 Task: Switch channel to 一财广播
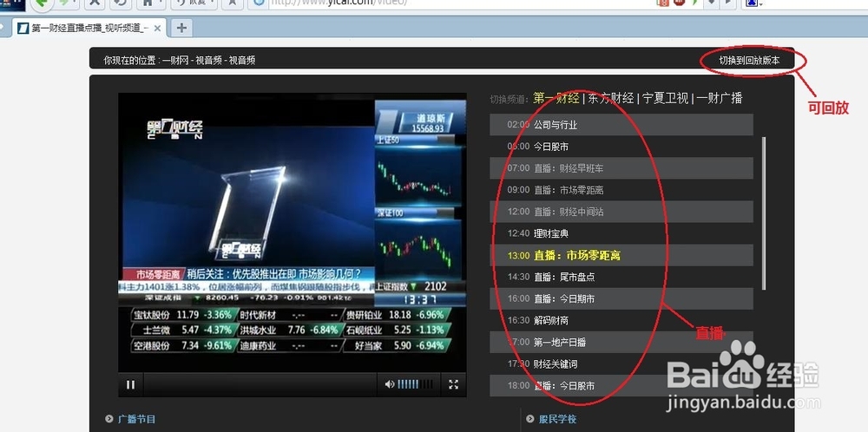719,99
